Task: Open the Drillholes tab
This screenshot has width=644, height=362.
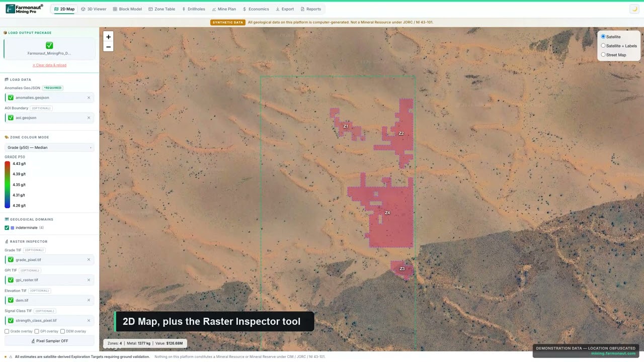Action: pos(194,9)
